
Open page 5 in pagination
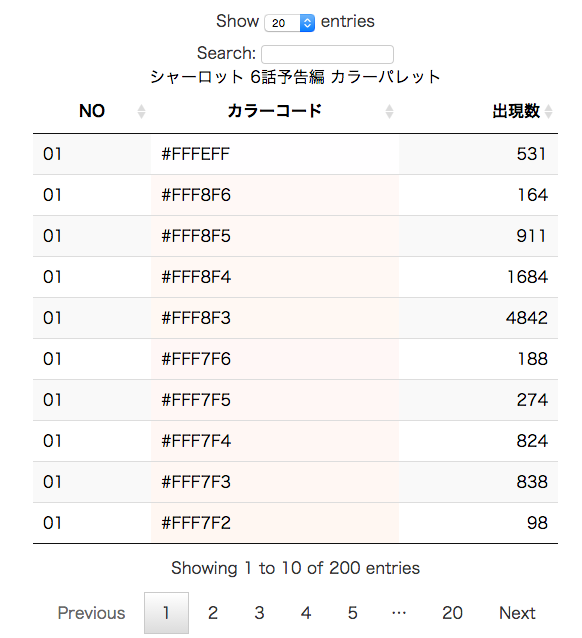(x=353, y=613)
